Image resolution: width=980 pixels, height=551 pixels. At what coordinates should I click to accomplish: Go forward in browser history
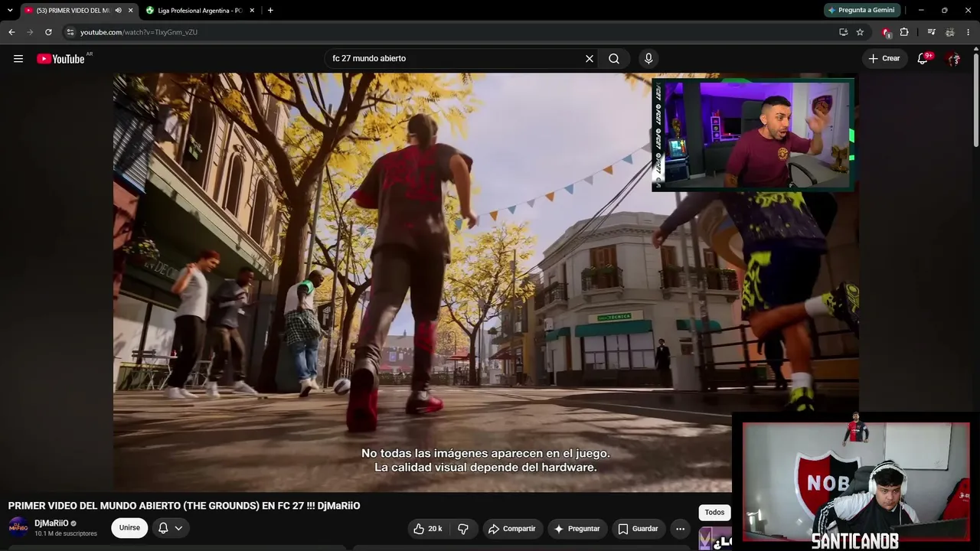click(30, 32)
